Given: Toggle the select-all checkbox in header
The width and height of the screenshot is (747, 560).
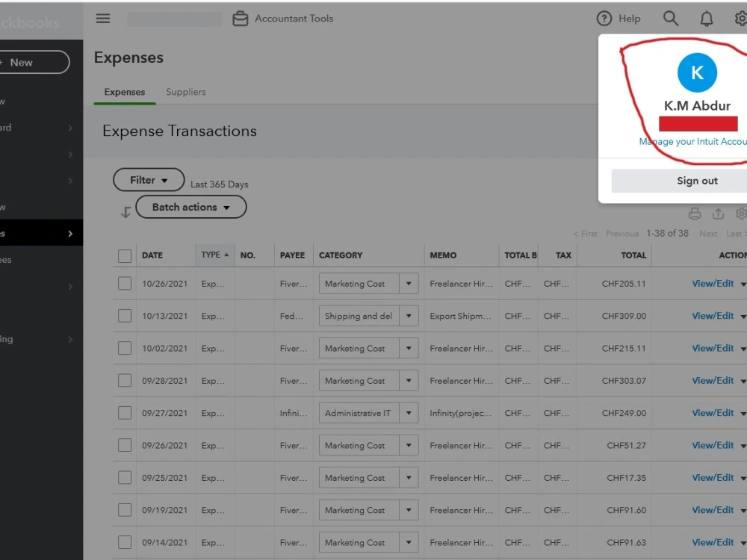Looking at the screenshot, I should 125,255.
